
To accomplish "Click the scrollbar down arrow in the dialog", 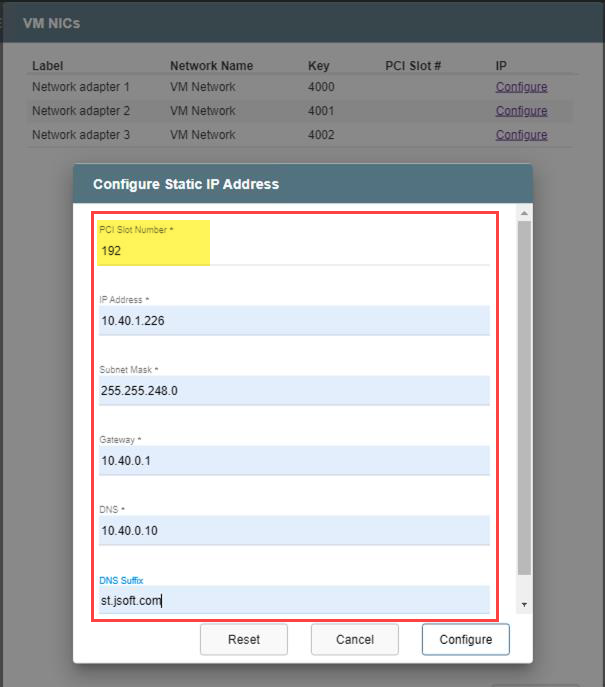I will 524,606.
